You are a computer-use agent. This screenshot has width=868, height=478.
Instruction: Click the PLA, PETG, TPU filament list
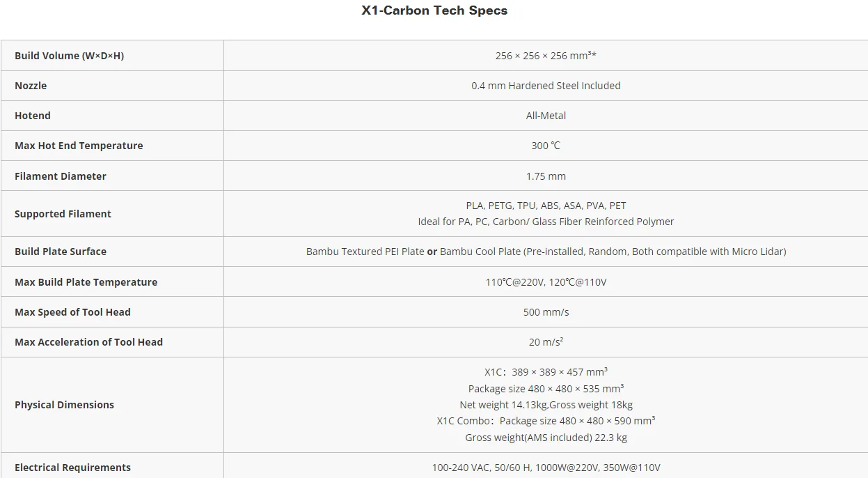click(546, 206)
